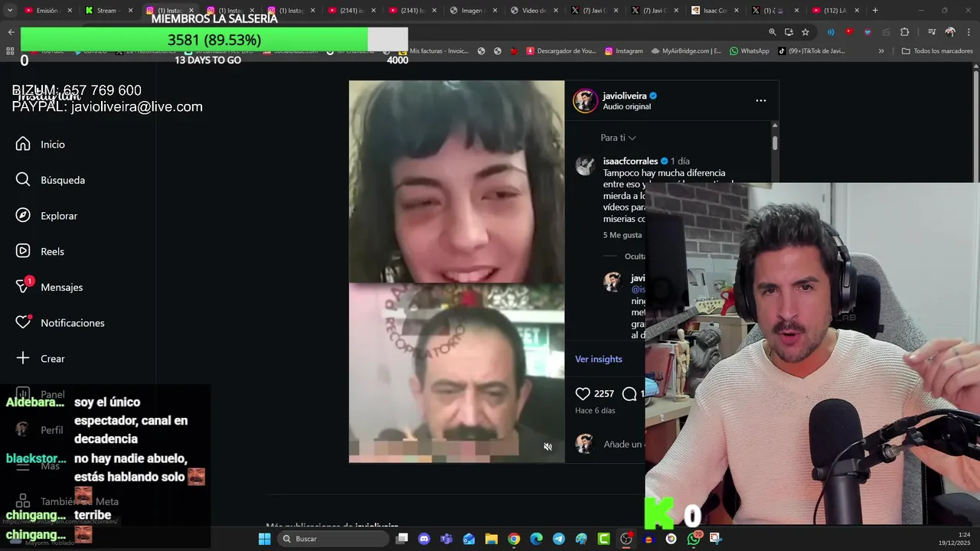
Task: Go back with the browser arrow
Action: click(x=11, y=32)
